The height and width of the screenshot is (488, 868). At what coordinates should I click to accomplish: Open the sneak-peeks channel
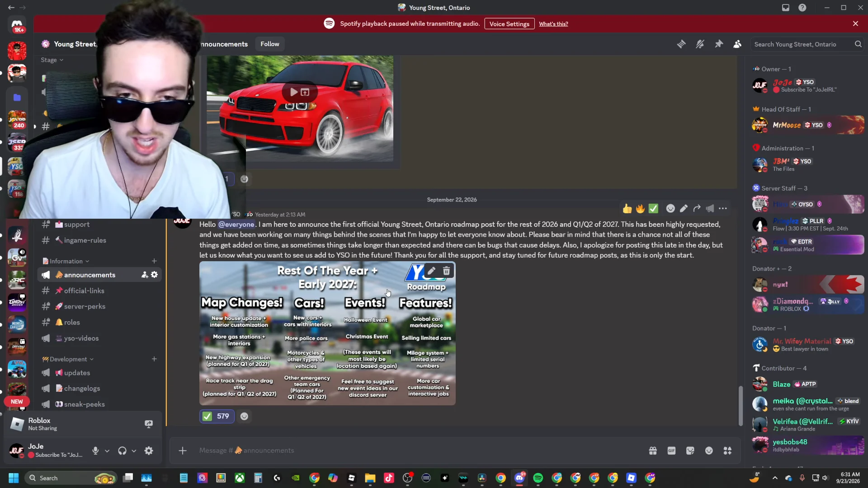(99, 404)
